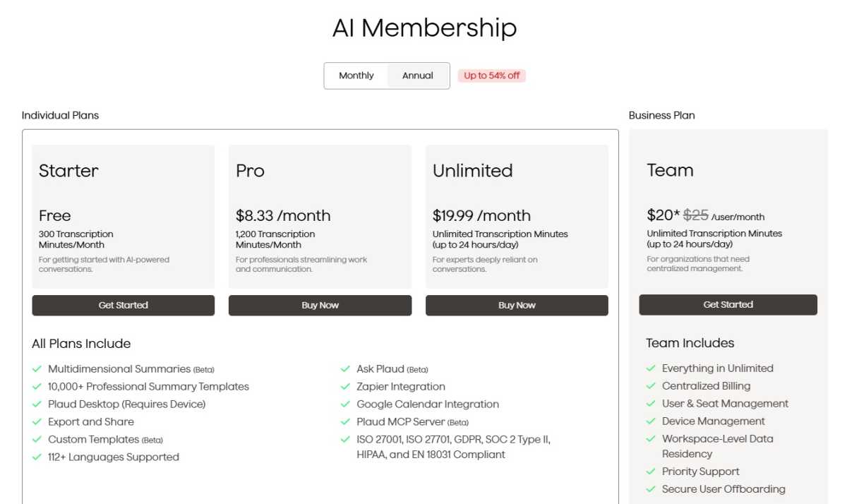Viewport: 847px width, 504px height.
Task: Click the 'Individual Plans' label
Action: 60,115
